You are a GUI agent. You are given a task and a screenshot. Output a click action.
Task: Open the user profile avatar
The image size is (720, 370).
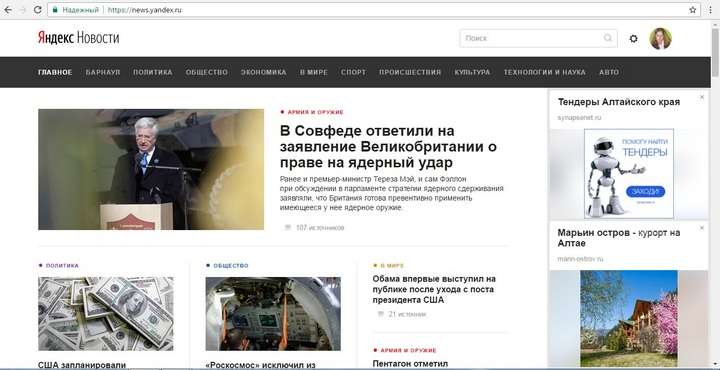[660, 39]
